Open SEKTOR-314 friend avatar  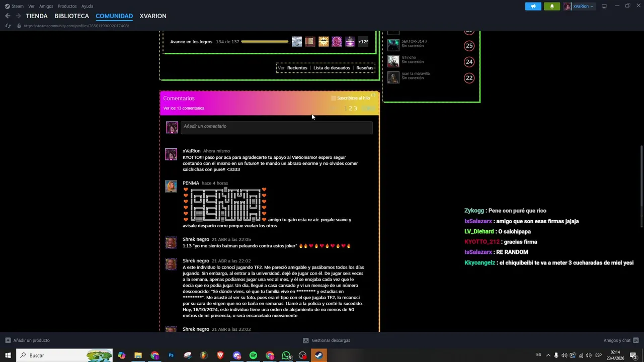point(393,45)
